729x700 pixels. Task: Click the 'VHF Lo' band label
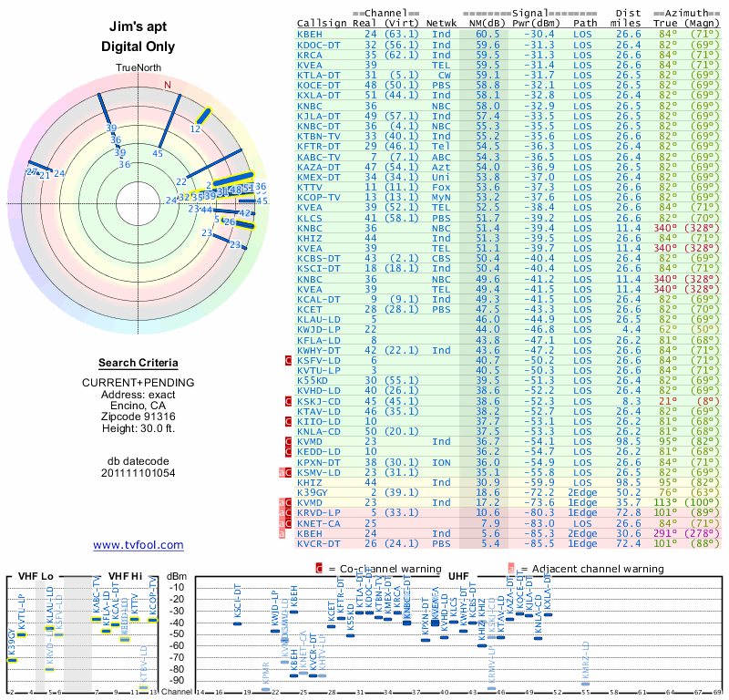[36, 577]
